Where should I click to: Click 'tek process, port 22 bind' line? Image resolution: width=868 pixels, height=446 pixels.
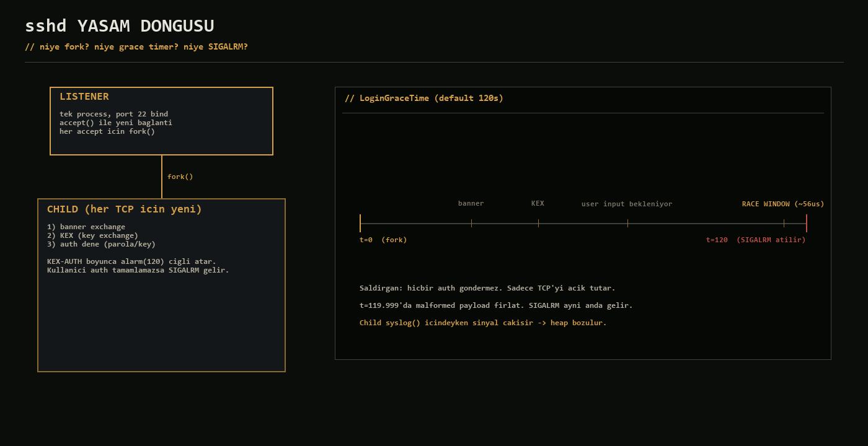pyautogui.click(x=114, y=114)
